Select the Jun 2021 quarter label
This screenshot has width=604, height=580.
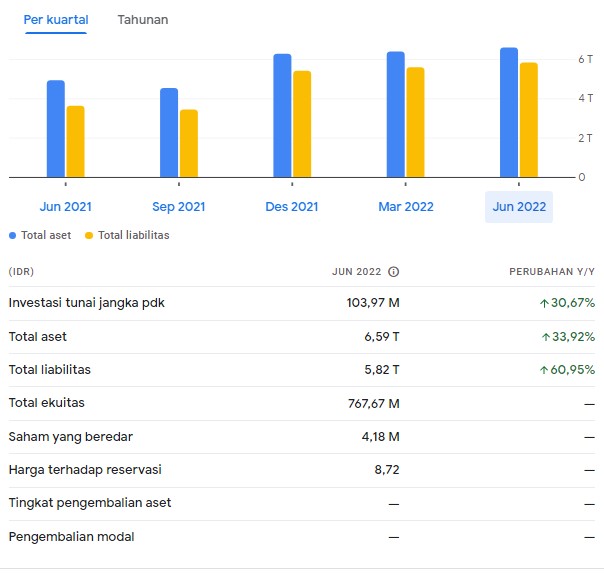(66, 207)
